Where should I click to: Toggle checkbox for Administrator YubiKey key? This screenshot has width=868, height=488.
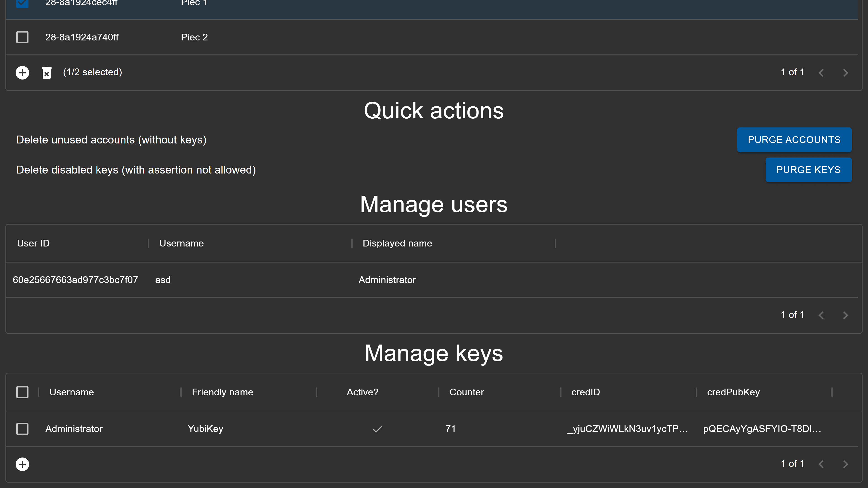point(22,428)
